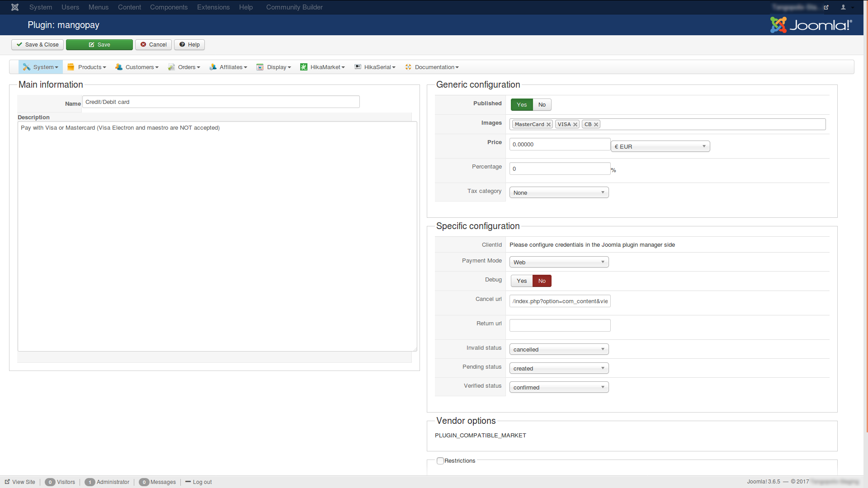Click into the Return url field

click(x=560, y=325)
